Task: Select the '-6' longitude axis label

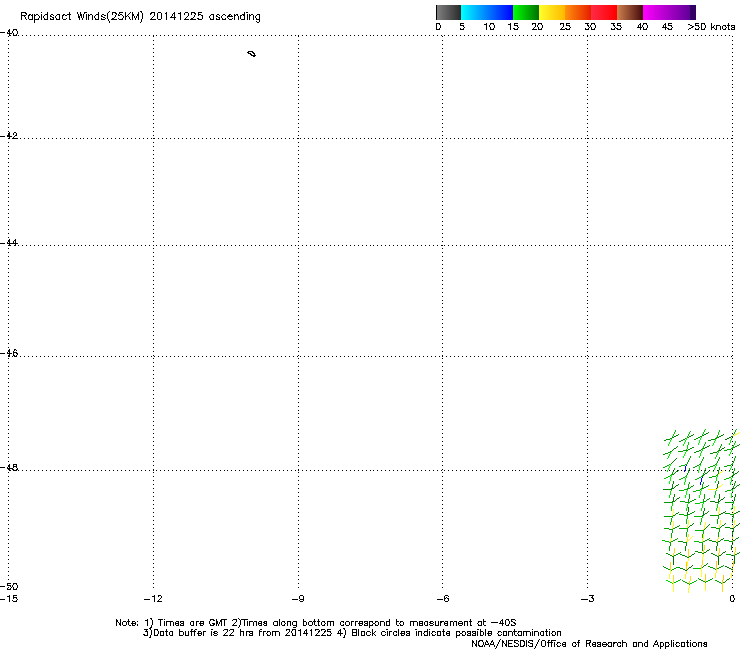Action: click(x=443, y=599)
